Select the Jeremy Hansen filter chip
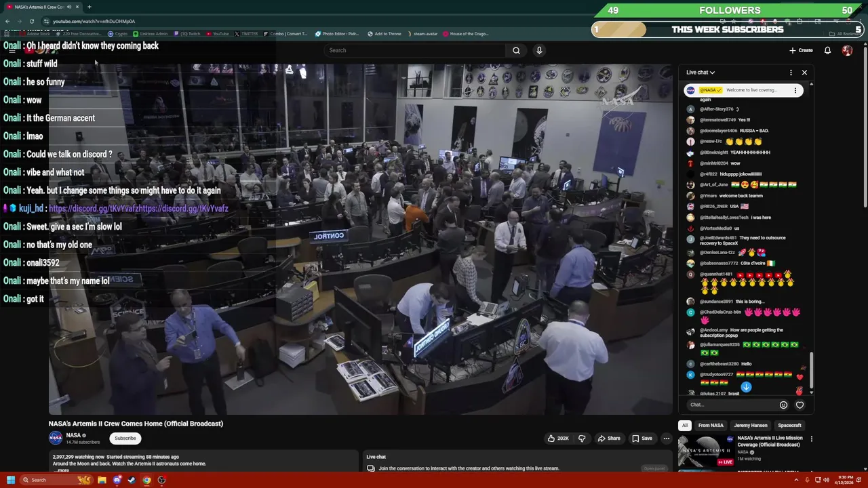The height and width of the screenshot is (488, 868). click(751, 426)
